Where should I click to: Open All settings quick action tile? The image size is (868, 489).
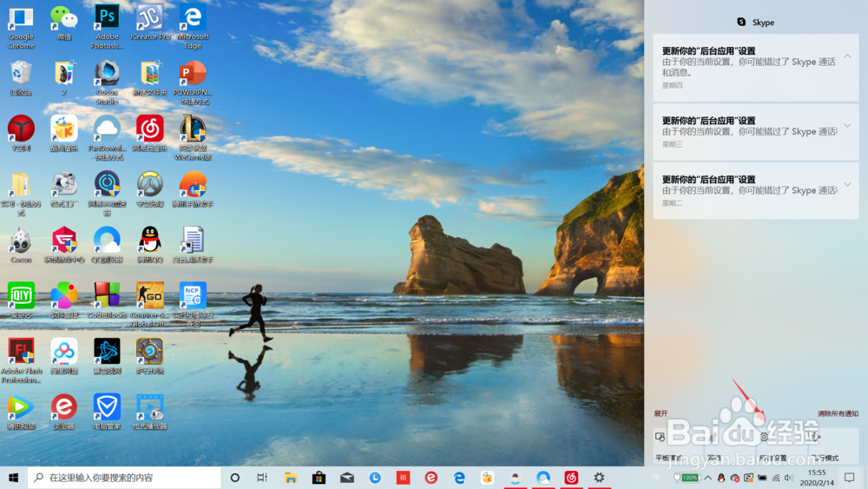tap(782, 446)
